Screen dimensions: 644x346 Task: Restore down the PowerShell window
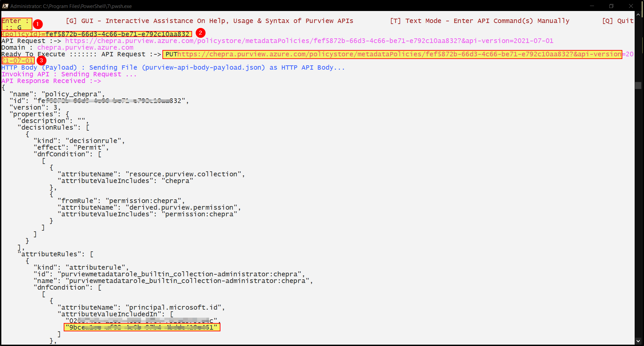click(x=611, y=6)
